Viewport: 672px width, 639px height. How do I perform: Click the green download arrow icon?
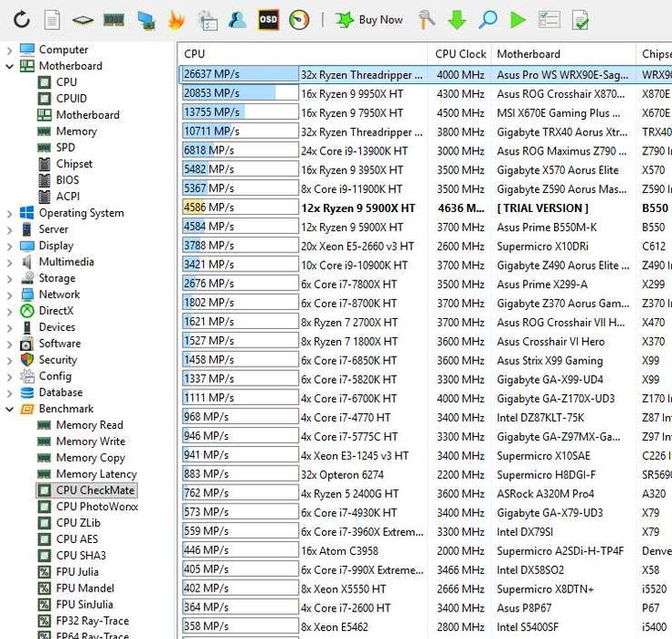coord(457,20)
